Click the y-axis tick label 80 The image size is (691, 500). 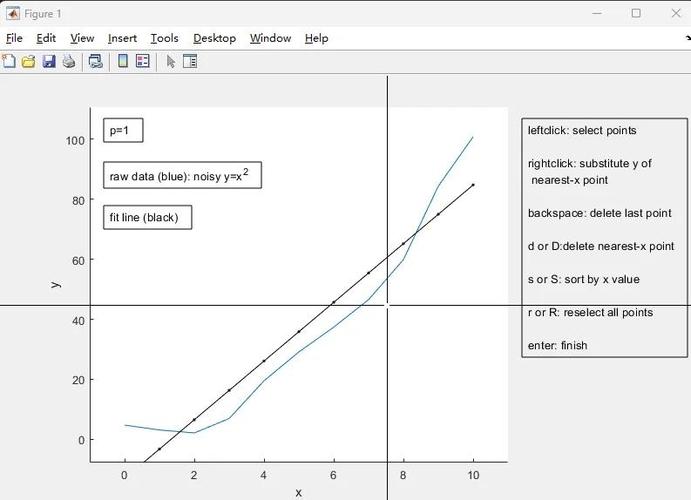78,201
